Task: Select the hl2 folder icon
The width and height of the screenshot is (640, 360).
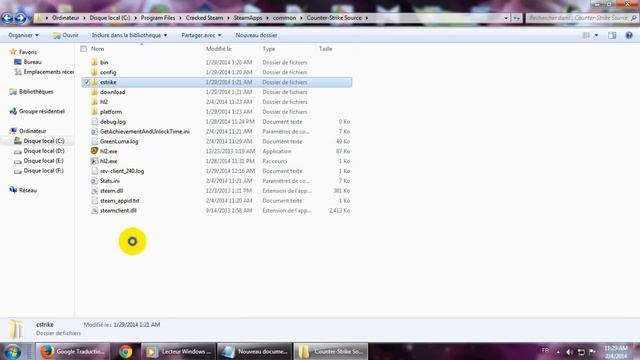Action: pos(94,102)
